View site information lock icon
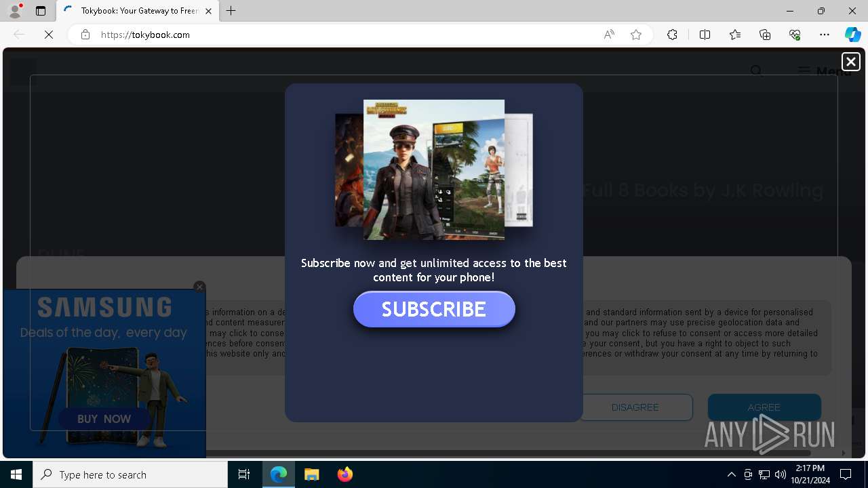Image resolution: width=868 pixels, height=488 pixels. [x=85, y=35]
